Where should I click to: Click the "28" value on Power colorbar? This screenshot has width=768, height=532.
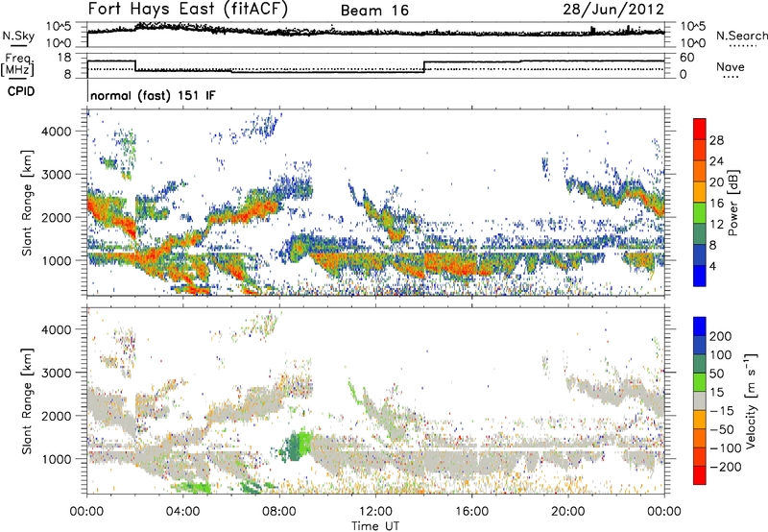click(x=716, y=140)
